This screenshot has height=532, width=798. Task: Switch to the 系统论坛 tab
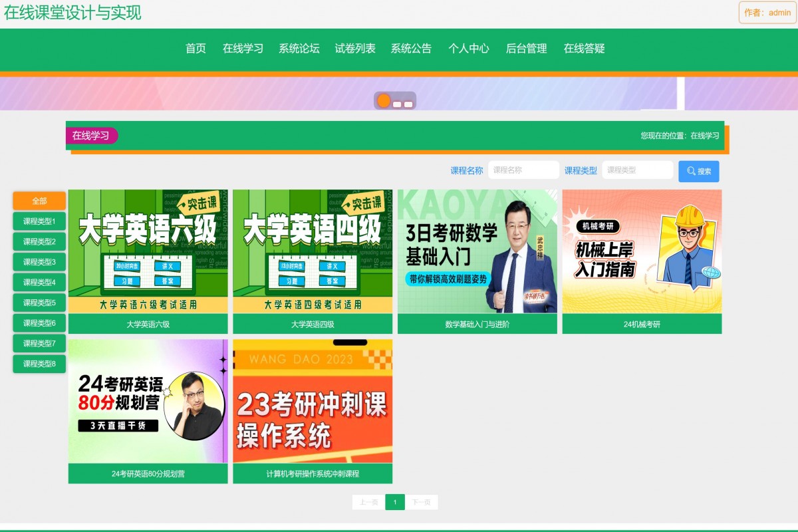click(299, 49)
